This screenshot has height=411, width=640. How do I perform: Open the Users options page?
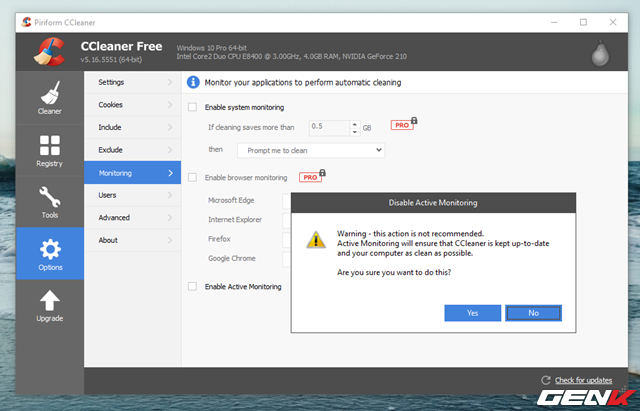coord(133,195)
